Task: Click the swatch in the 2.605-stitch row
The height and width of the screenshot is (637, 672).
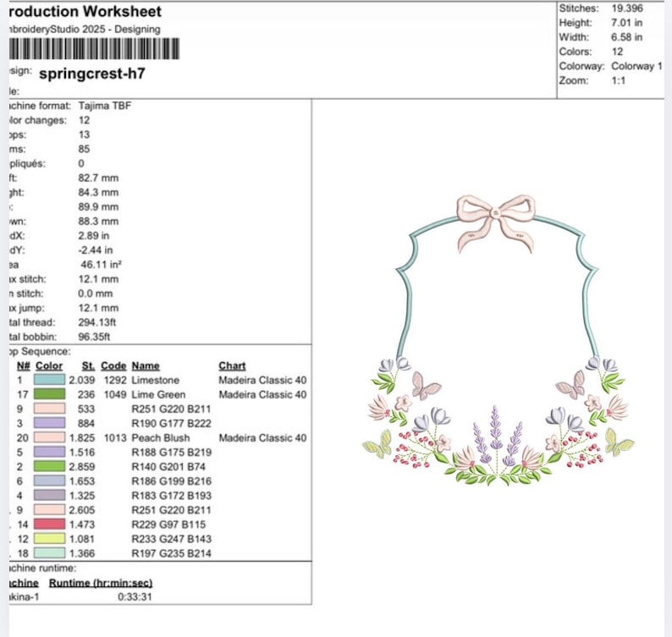Action: click(49, 510)
